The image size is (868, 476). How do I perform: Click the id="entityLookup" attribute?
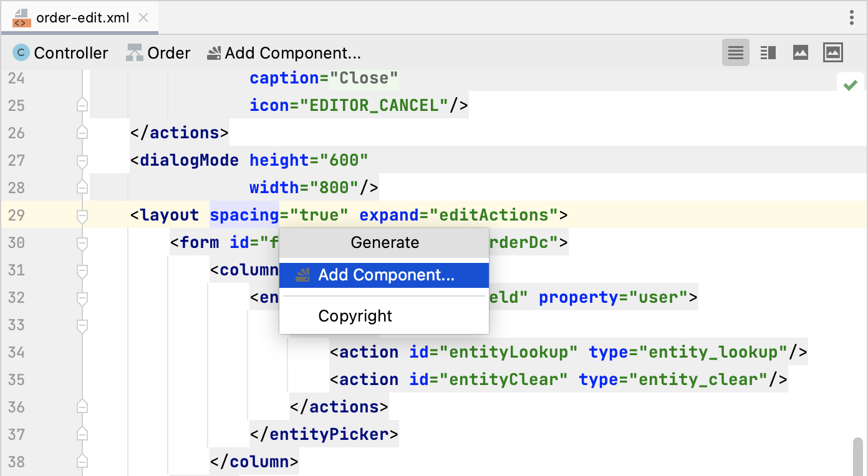click(x=493, y=352)
